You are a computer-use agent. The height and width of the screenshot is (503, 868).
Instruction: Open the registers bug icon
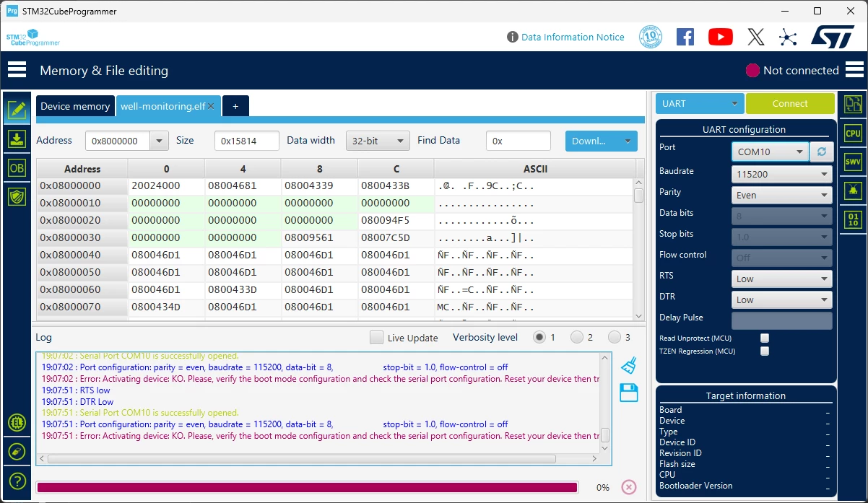click(x=853, y=191)
